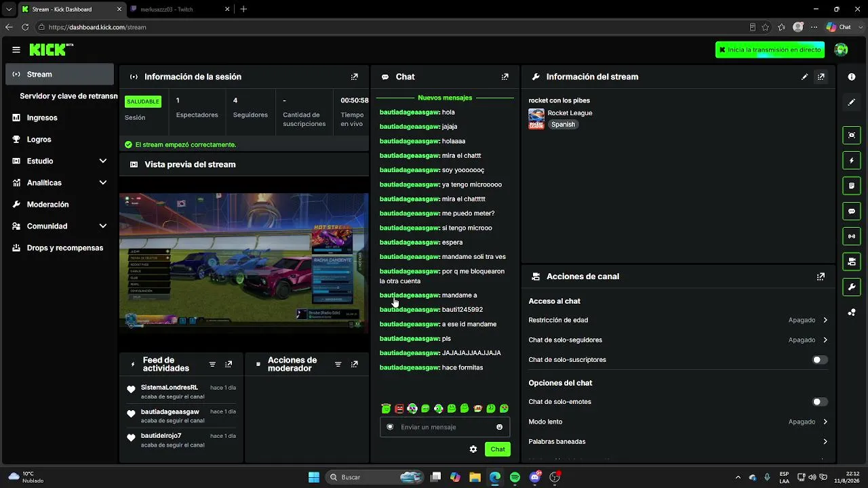This screenshot has height=488, width=868.
Task: Open the hamburger menu beside the Kick logo
Action: click(16, 49)
